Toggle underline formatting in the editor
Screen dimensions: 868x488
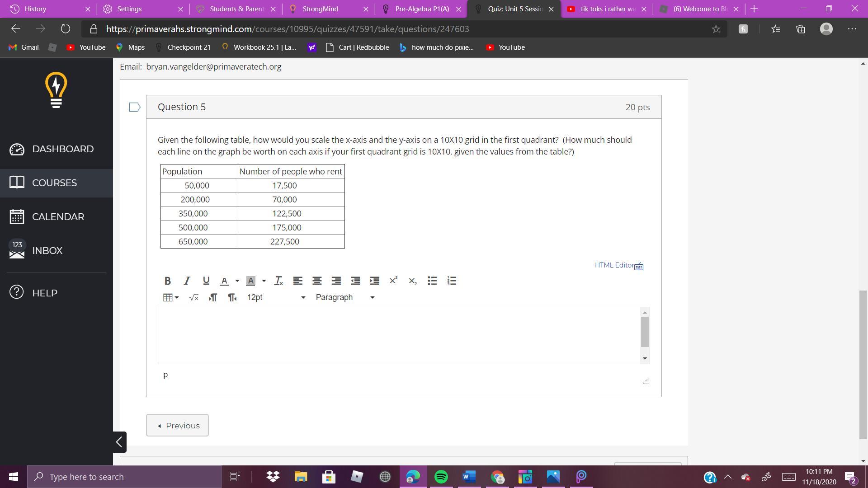click(206, 281)
